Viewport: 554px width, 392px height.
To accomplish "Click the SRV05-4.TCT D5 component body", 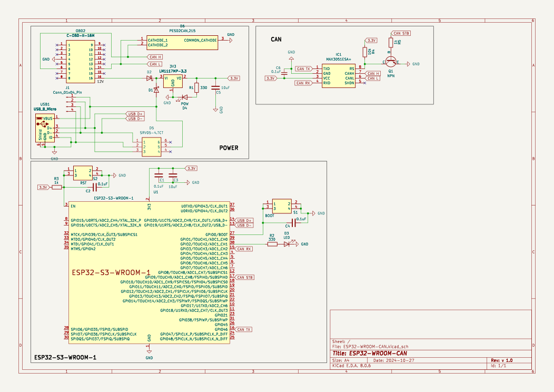I will [152, 147].
